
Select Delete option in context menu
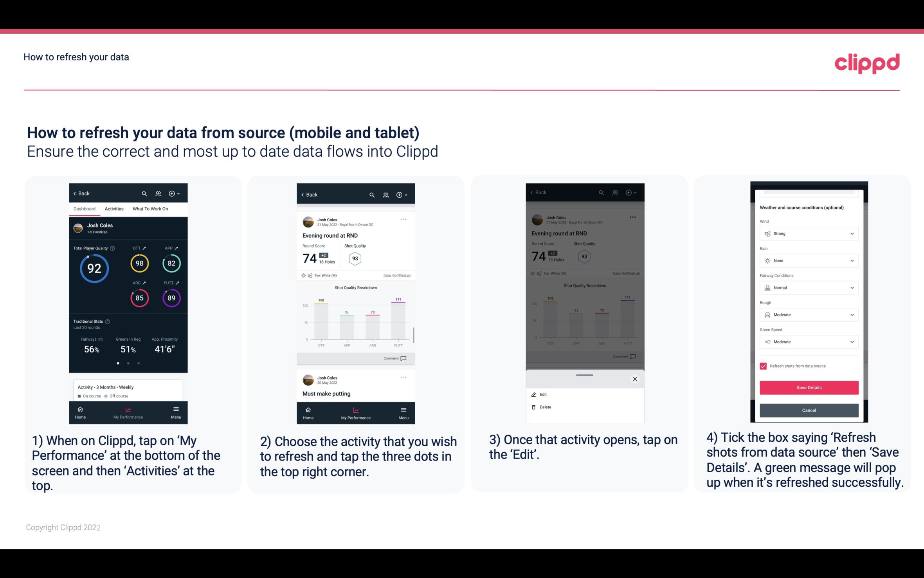(x=546, y=406)
